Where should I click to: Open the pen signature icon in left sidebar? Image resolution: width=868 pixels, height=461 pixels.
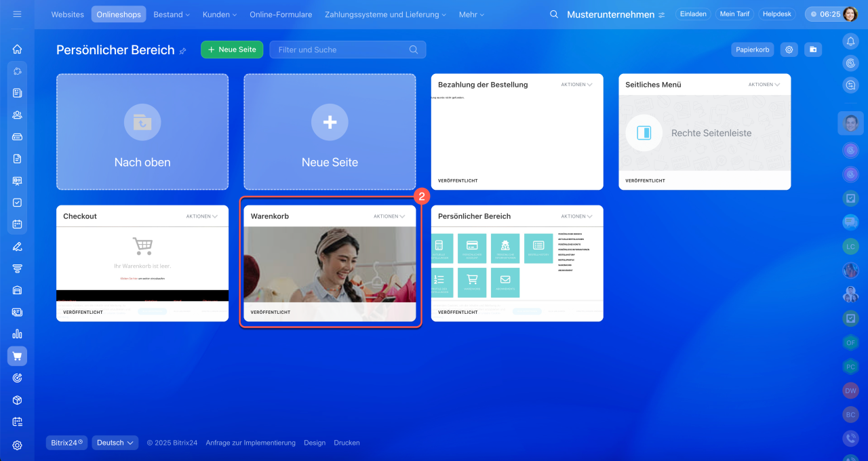17,246
